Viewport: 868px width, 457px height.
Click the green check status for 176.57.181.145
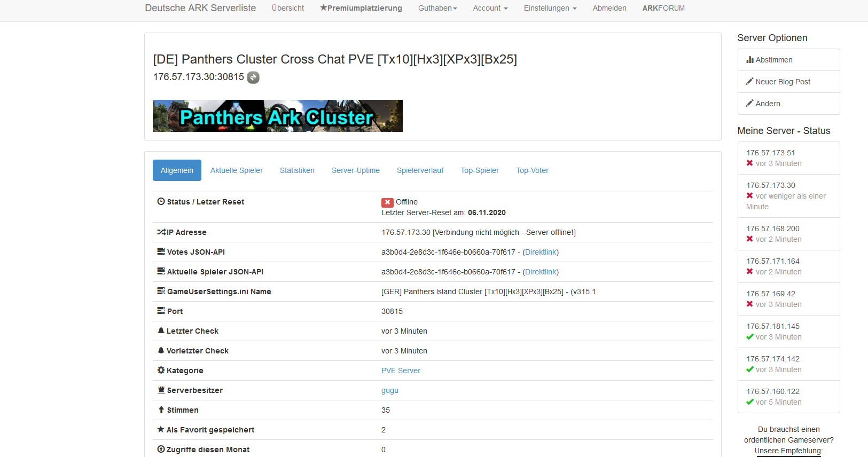(750, 337)
